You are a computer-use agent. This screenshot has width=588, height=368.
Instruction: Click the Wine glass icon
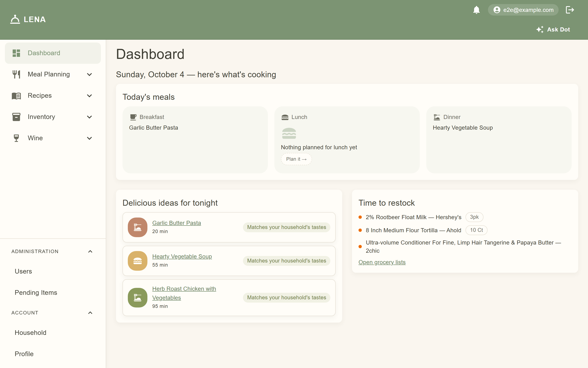click(x=16, y=138)
